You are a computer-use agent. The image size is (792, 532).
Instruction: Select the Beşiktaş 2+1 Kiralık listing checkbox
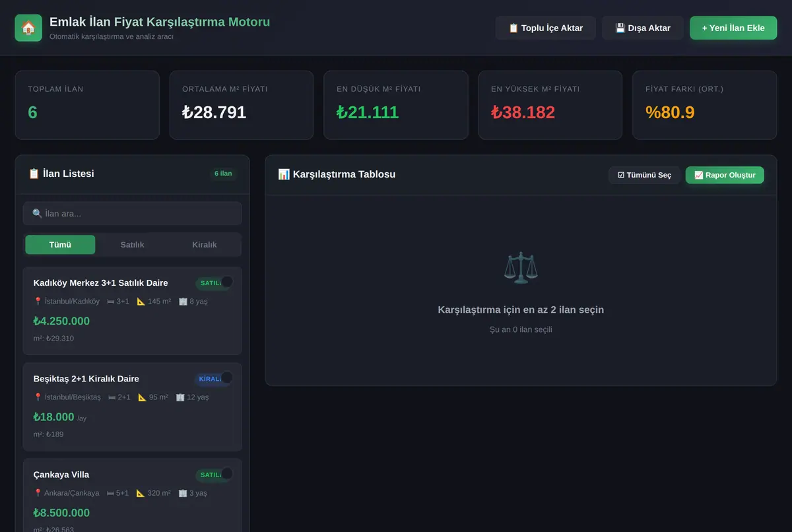coord(227,378)
